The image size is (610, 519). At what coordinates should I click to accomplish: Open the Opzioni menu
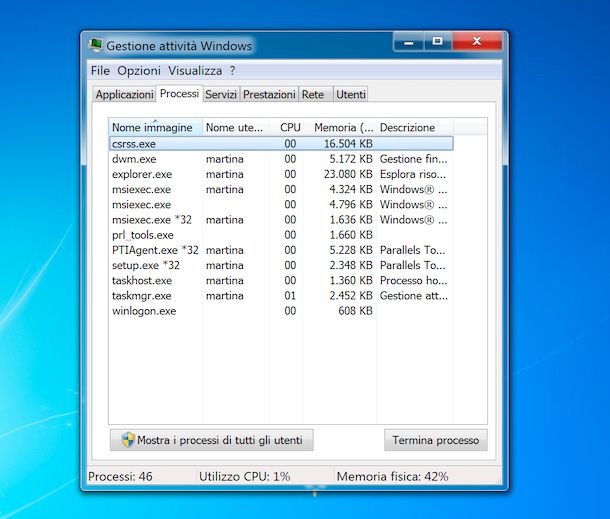139,71
